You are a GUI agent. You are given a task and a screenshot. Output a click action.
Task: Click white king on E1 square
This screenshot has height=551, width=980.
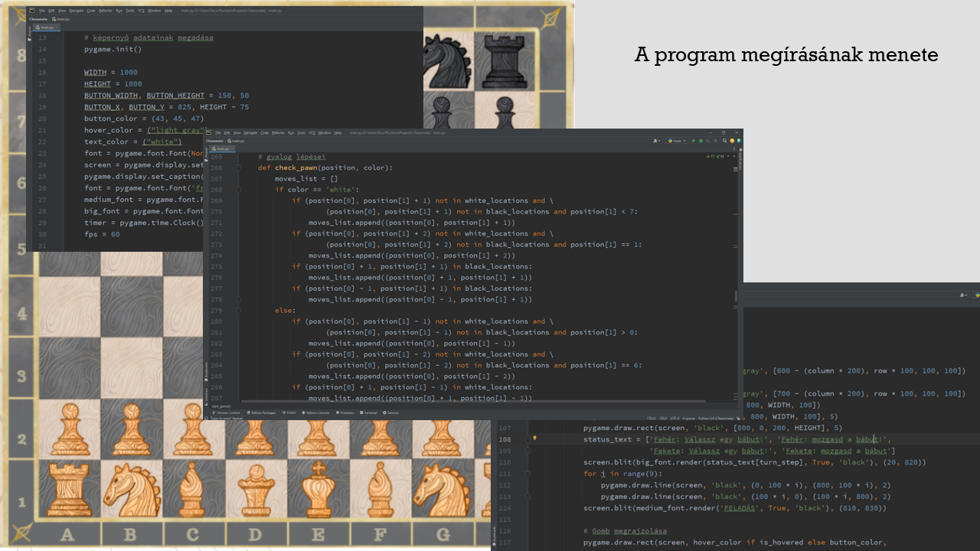[x=318, y=488]
